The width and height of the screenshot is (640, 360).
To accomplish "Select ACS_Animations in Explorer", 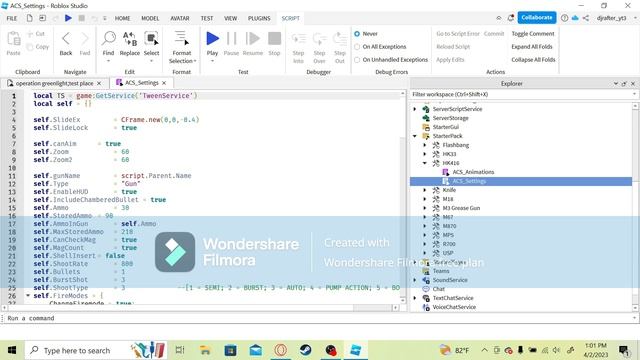I will [473, 172].
